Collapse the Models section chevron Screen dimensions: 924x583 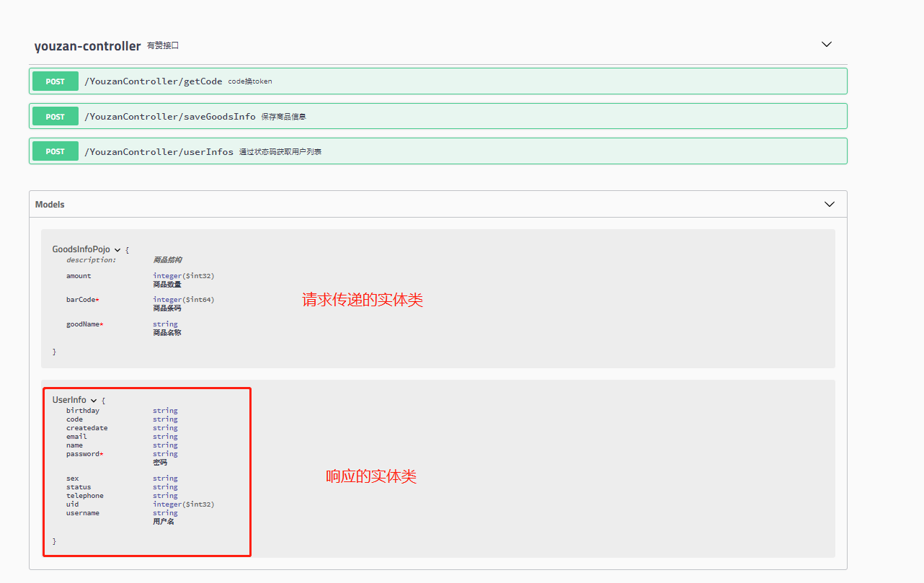click(829, 205)
